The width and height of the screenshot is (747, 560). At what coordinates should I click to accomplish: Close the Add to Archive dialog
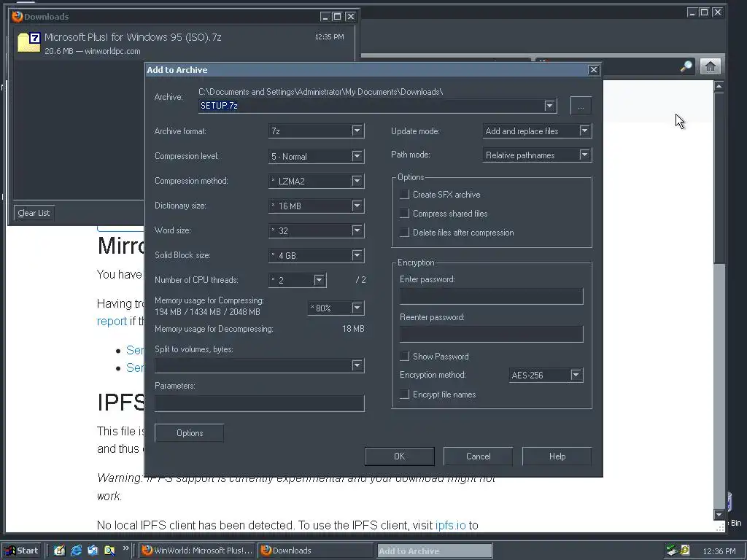594,70
